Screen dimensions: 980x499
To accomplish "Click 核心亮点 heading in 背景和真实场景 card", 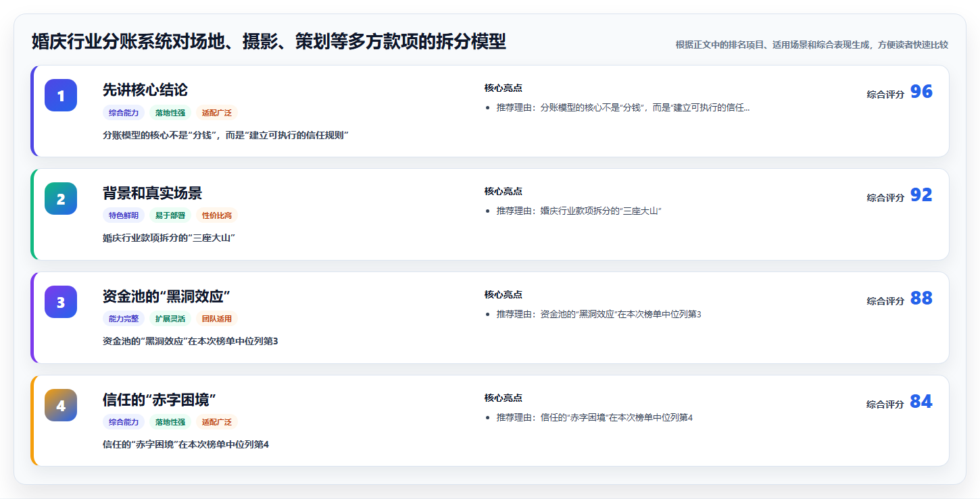I will coord(504,191).
